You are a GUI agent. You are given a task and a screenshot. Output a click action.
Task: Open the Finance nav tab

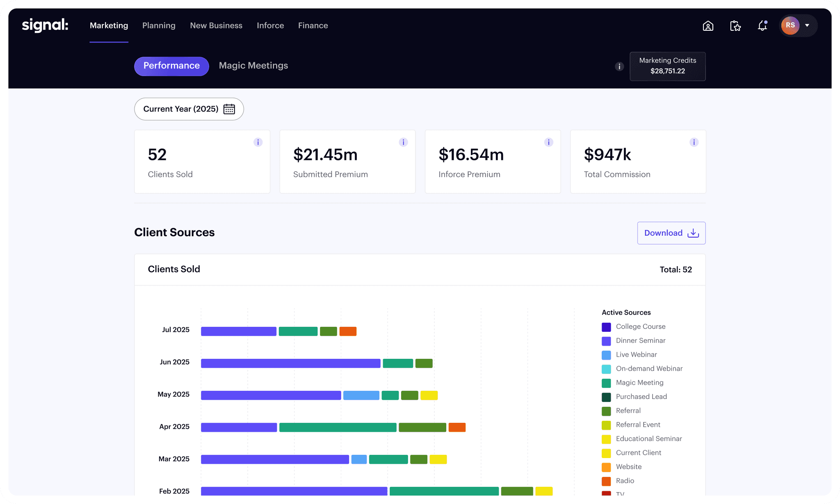313,25
